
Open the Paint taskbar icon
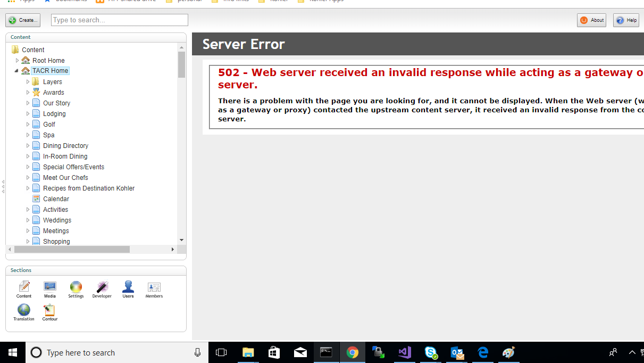coord(509,352)
